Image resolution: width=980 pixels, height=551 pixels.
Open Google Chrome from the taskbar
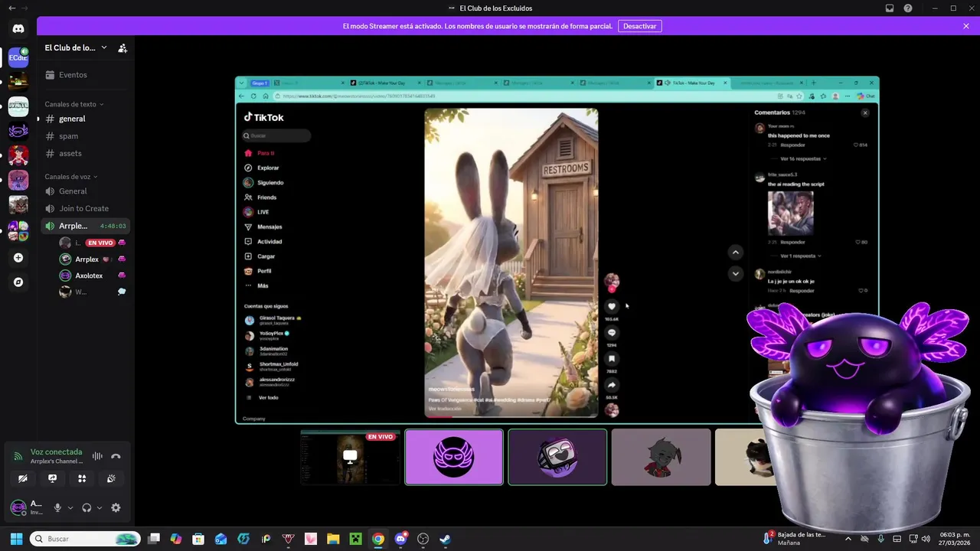click(378, 539)
